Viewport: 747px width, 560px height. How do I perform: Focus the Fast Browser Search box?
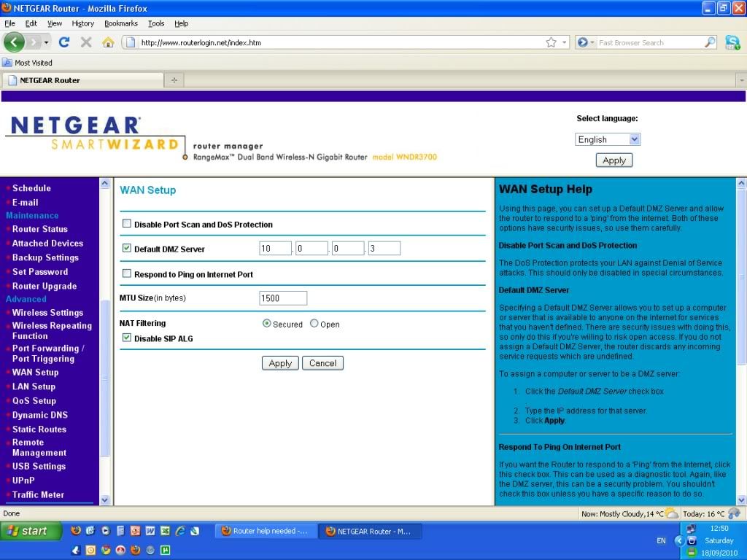(x=650, y=42)
